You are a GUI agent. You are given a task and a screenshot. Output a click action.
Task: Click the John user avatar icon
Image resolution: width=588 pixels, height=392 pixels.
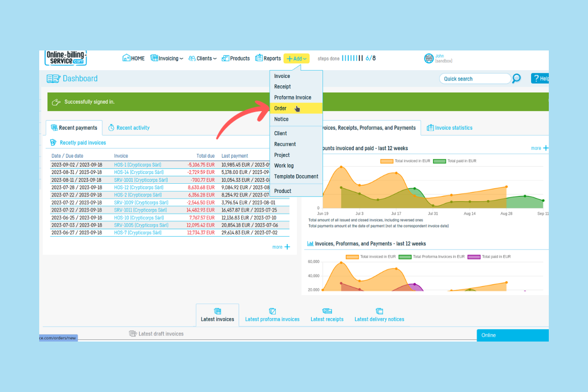tap(429, 58)
